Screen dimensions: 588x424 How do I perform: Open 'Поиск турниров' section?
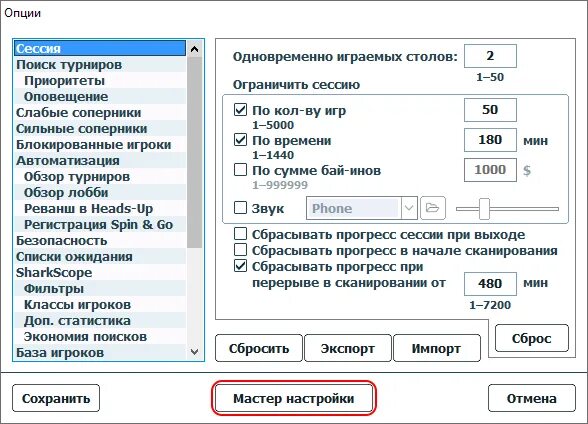click(100, 64)
